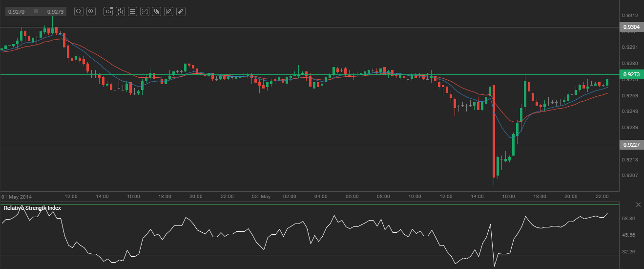This screenshot has width=644, height=269.
Task: Click the 0.9273 ask price at top left
Action: [x=55, y=11]
